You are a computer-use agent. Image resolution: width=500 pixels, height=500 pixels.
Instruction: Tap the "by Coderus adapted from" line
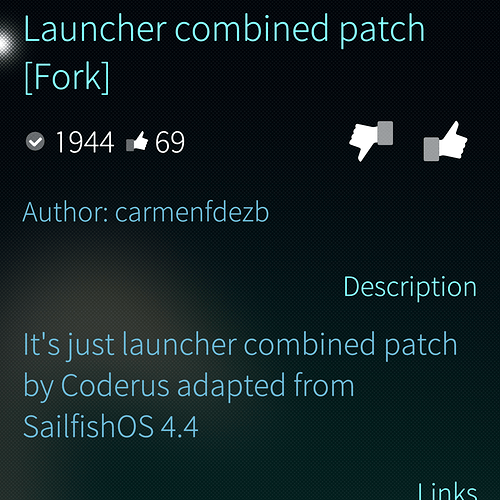(189, 386)
